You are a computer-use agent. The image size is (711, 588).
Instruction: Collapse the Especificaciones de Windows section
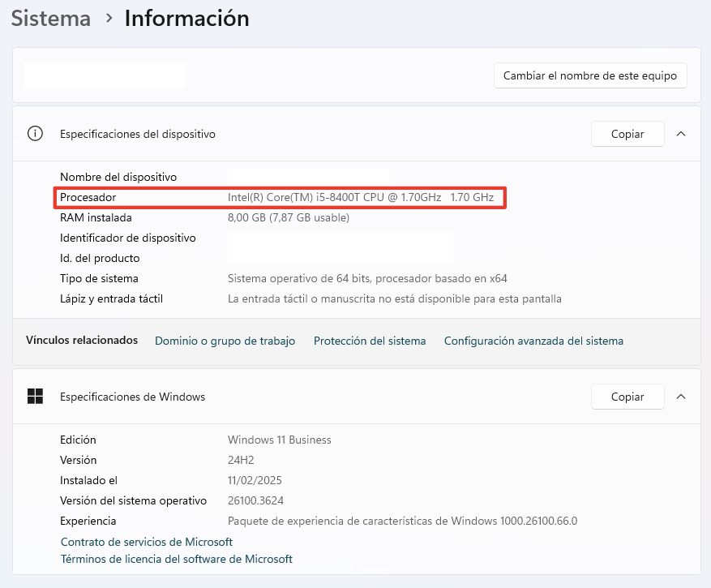(681, 397)
